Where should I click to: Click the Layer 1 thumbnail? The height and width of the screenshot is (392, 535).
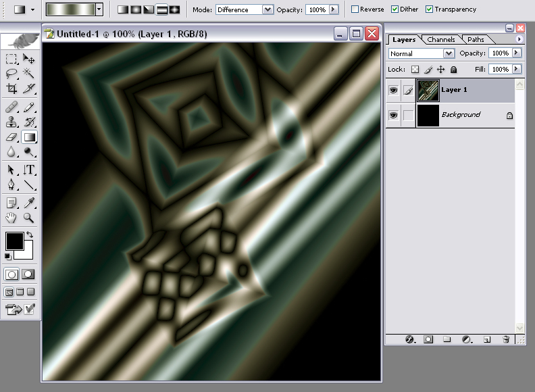point(427,90)
